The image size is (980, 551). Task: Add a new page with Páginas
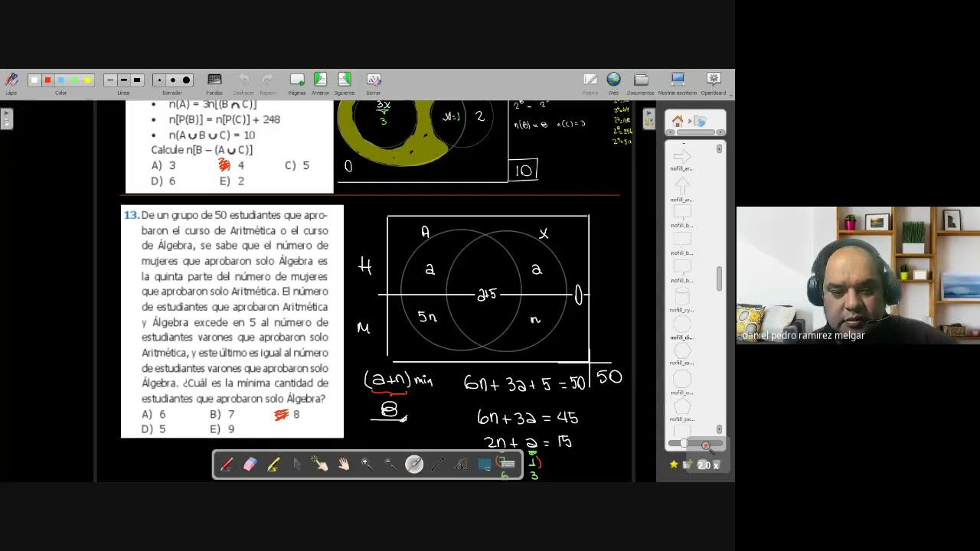pos(297,83)
